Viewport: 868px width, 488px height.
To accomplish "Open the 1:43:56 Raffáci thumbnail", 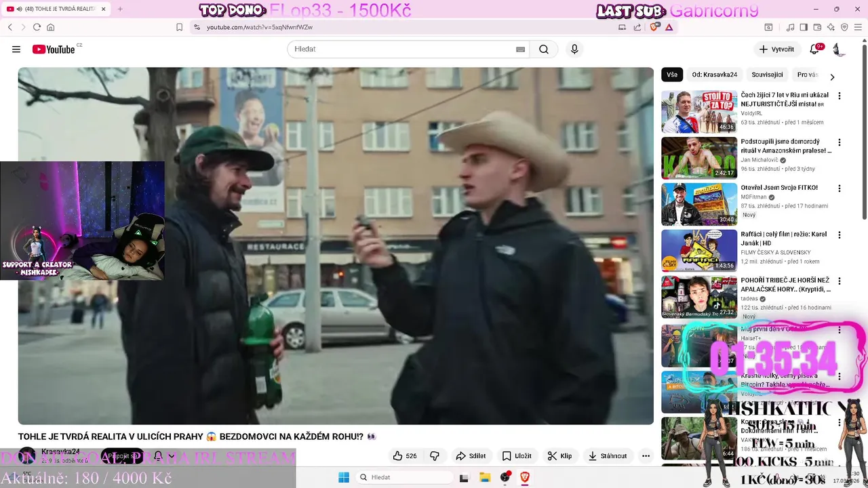I will point(699,251).
